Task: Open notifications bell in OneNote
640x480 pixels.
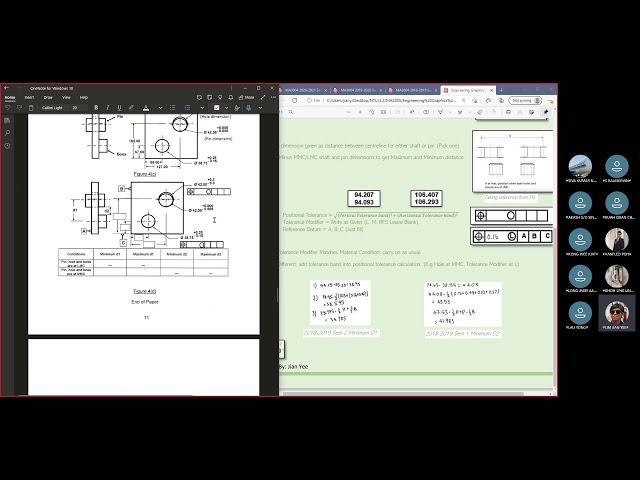Action: pyautogui.click(x=231, y=98)
